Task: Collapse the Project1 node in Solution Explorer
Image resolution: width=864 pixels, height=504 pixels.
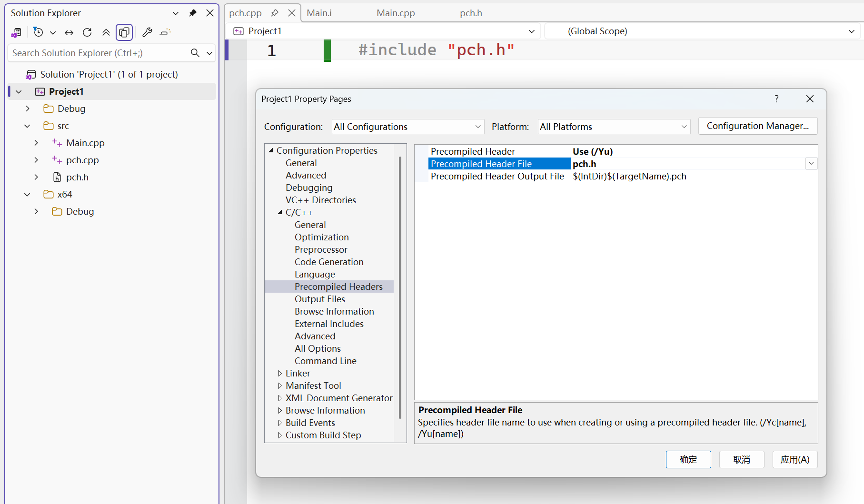Action: click(19, 92)
